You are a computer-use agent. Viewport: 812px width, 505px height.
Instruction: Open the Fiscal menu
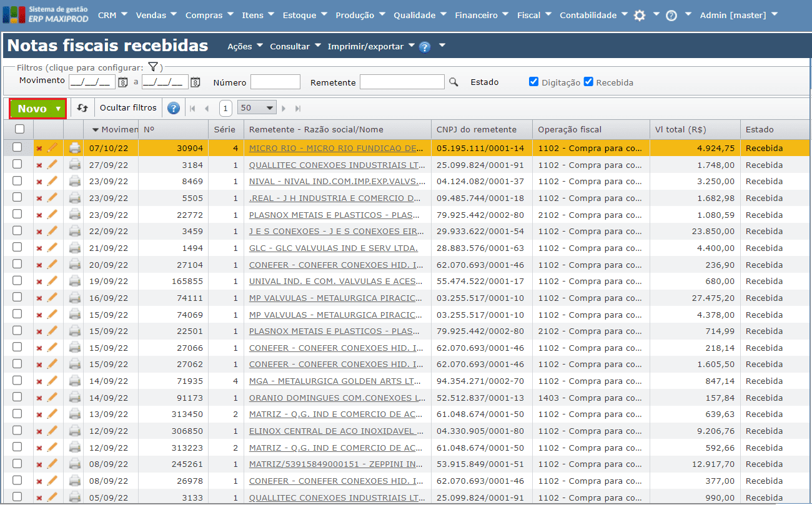(x=530, y=14)
